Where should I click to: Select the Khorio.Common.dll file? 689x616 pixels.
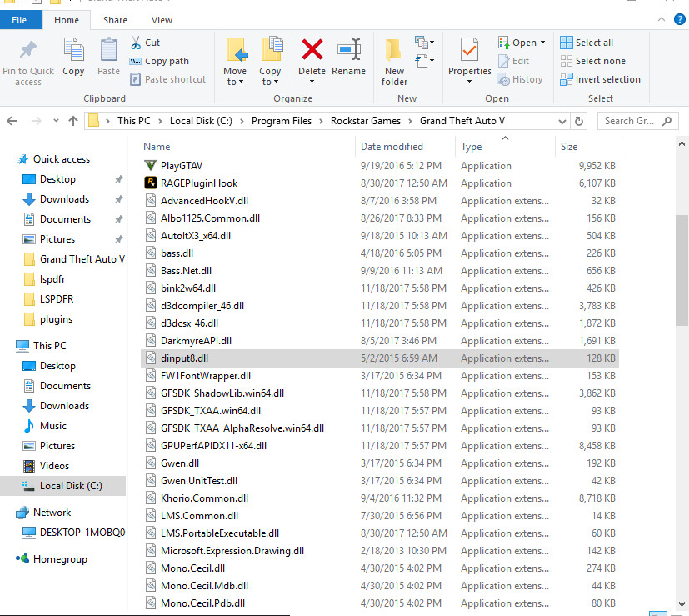tap(380, 498)
